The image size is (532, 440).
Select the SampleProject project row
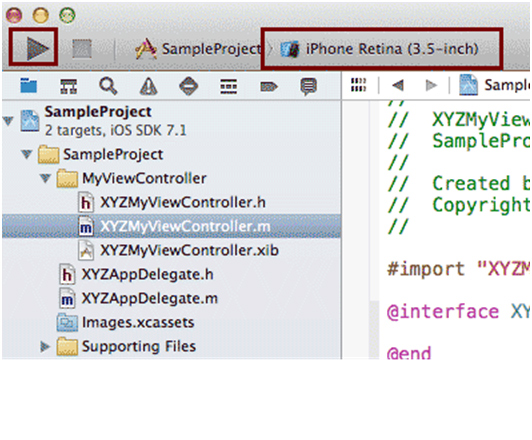[172, 121]
